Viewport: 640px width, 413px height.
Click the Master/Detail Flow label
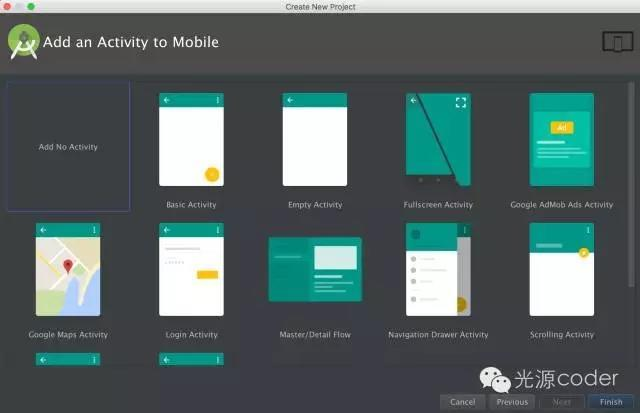[x=315, y=335]
